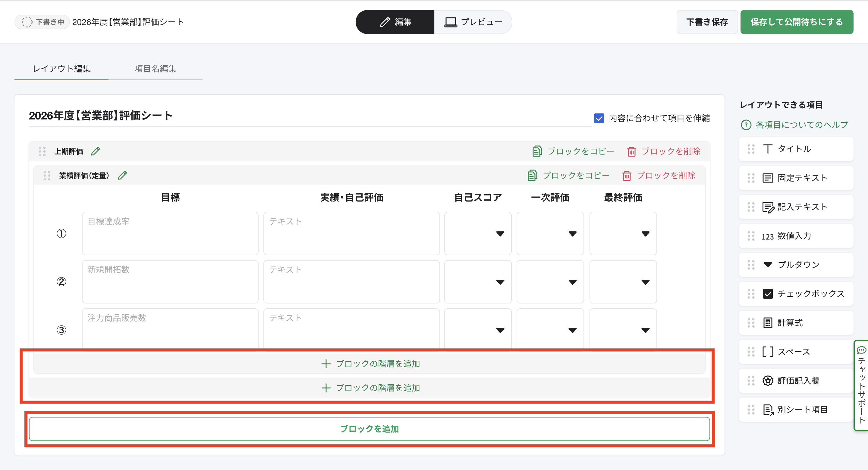Click drag handle of 上期評価 block
The height and width of the screenshot is (470, 868).
(42, 151)
